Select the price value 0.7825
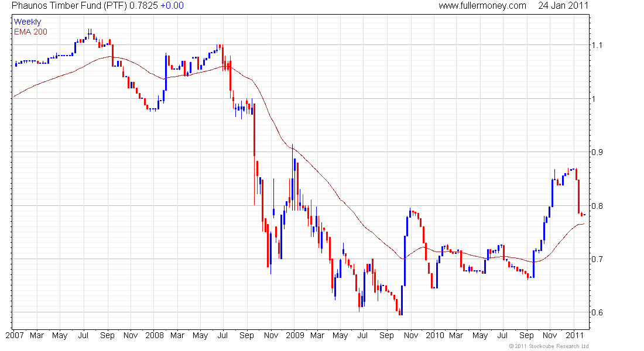Viewport: 644px width, 351px height. [x=143, y=6]
